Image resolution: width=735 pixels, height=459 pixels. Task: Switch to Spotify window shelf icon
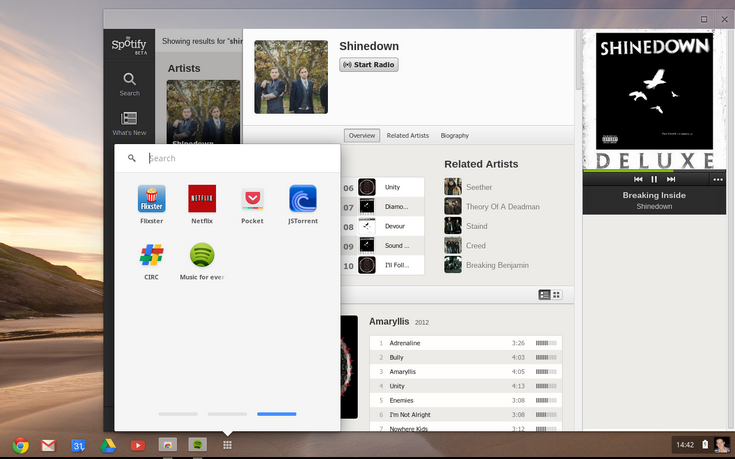point(197,444)
